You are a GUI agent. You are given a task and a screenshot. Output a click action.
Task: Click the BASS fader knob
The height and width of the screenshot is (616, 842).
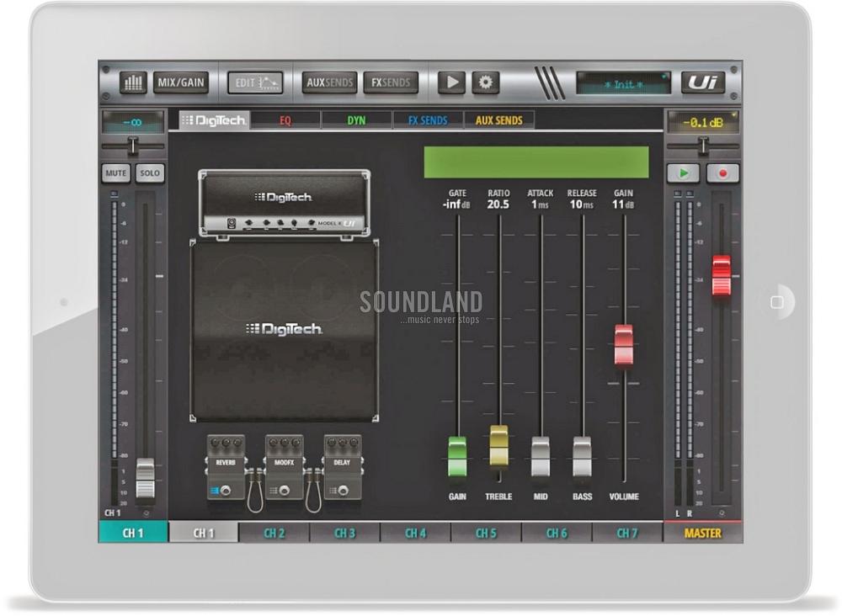click(582, 457)
